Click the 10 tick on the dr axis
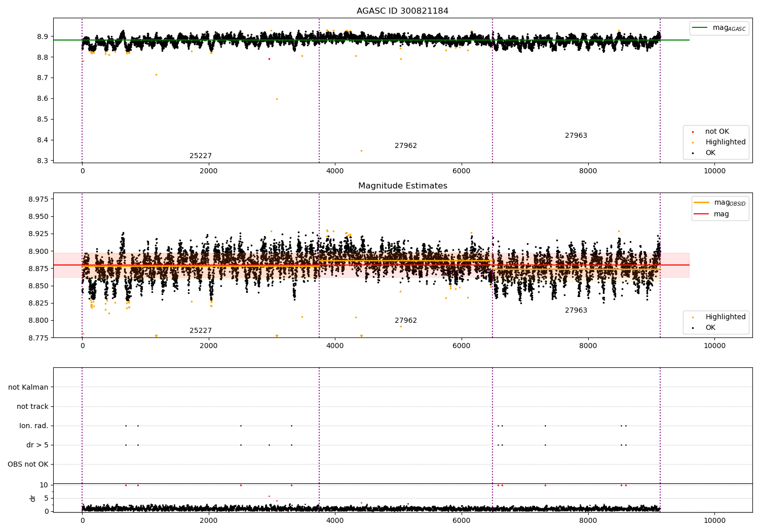Viewport: 760px width, 532px height. point(44,485)
